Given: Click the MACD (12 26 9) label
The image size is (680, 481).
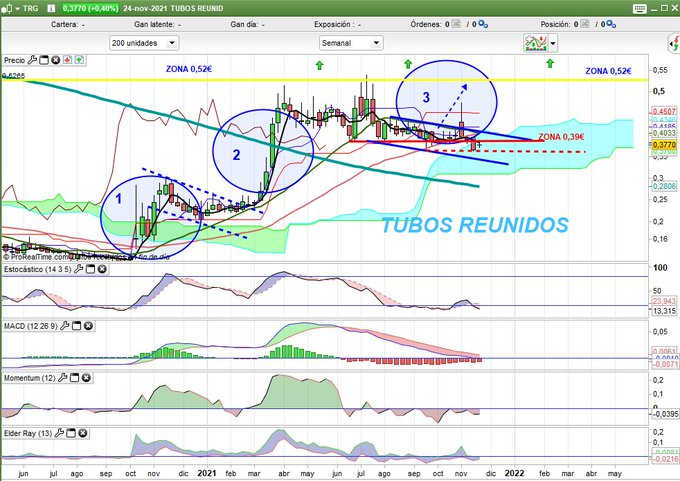Looking at the screenshot, I should click(31, 326).
